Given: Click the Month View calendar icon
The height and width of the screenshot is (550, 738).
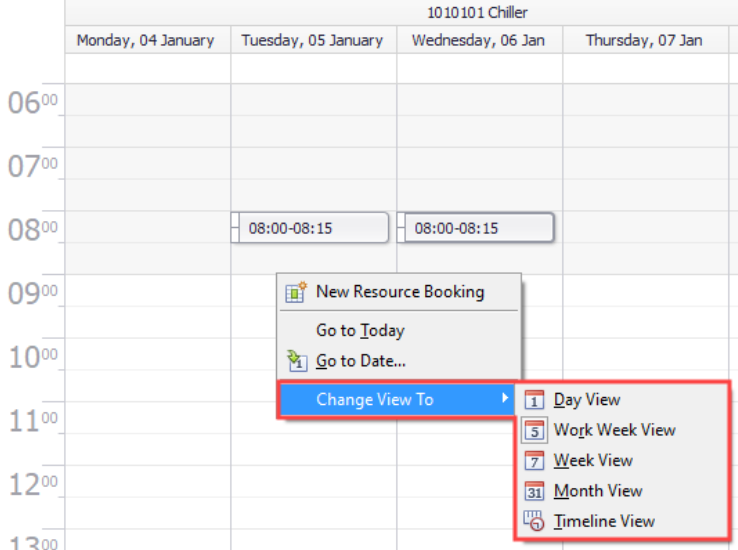Looking at the screenshot, I should 535,491.
